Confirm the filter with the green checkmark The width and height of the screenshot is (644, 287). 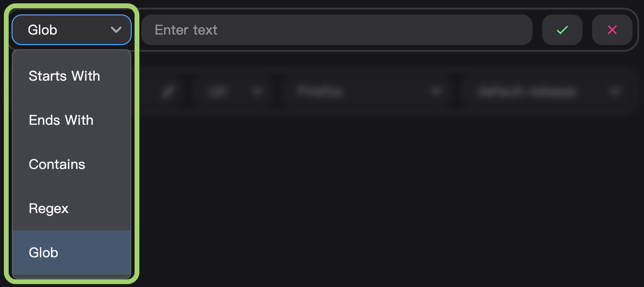(x=562, y=30)
